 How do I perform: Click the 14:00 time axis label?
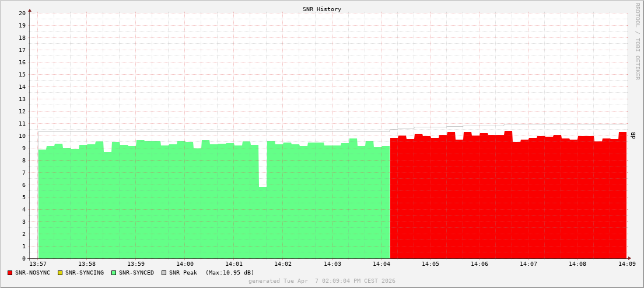[184, 264]
